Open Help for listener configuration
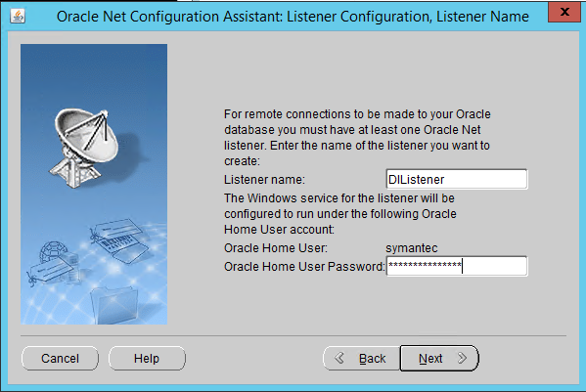Image resolution: width=586 pixels, height=392 pixels. [x=147, y=359]
